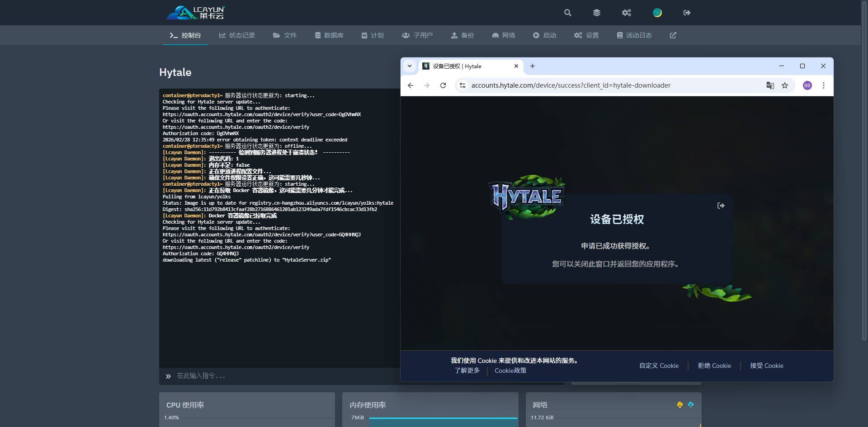The width and height of the screenshot is (868, 427).
Task: Open admin gears icon in header
Action: pos(626,13)
